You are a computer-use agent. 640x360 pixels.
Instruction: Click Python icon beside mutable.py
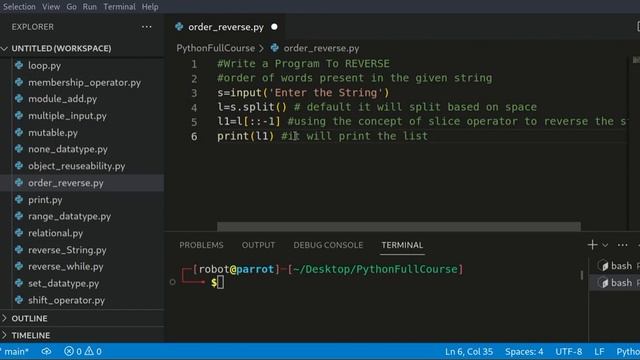19,132
